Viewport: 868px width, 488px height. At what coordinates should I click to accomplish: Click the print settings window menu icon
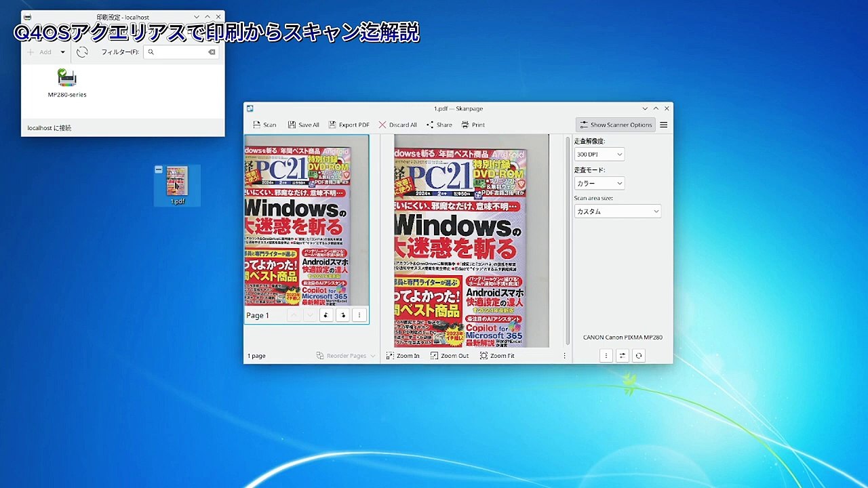point(27,17)
